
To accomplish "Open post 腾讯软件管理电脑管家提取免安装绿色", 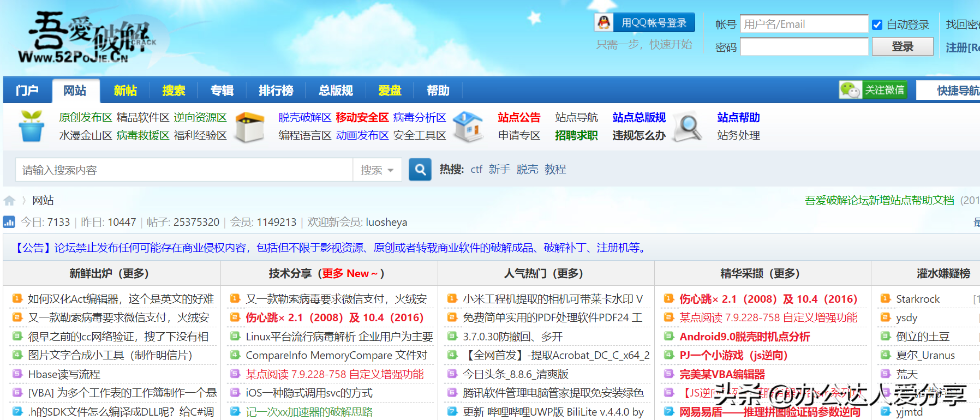I will (553, 393).
